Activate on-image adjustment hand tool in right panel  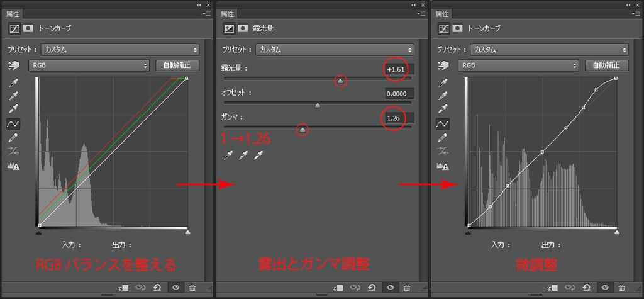tap(443, 65)
